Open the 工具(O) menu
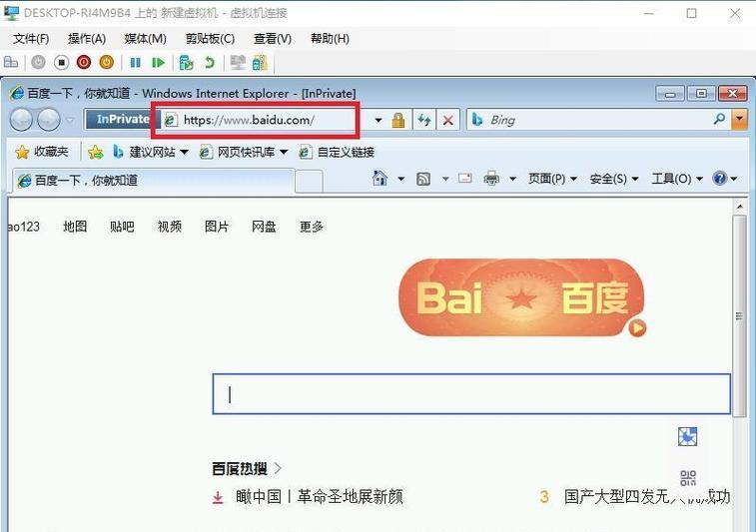This screenshot has width=756, height=532. tap(677, 179)
